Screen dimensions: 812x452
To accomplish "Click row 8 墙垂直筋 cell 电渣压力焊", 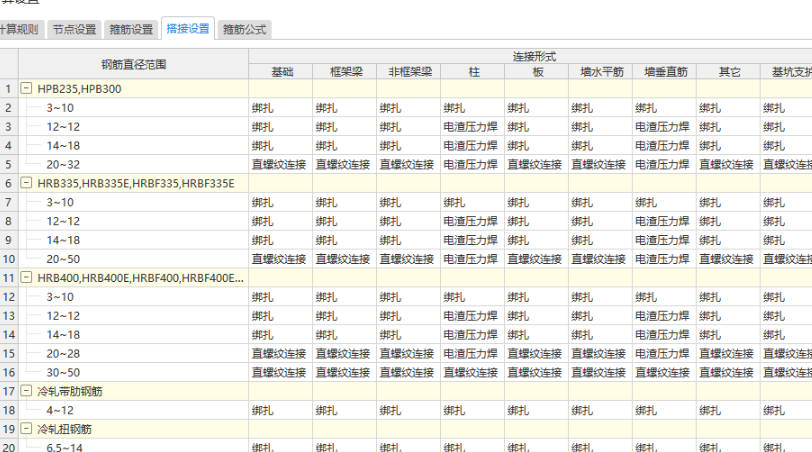I will click(664, 221).
